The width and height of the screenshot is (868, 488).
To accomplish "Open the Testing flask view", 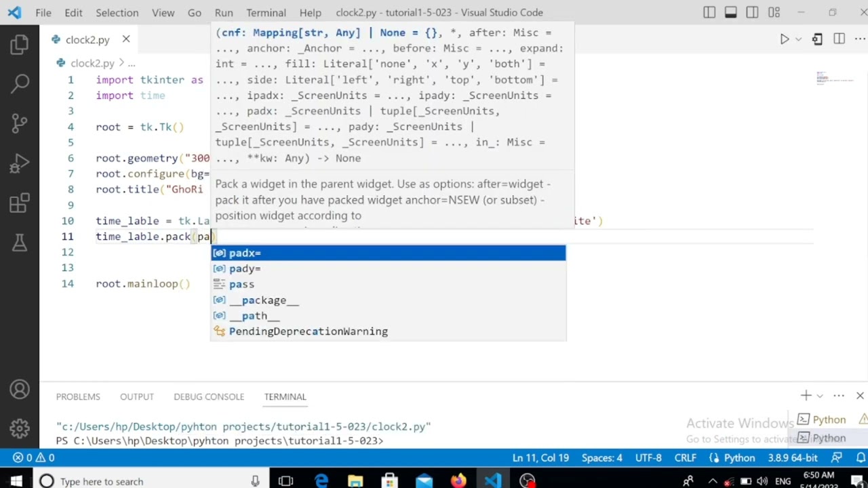I will click(20, 242).
